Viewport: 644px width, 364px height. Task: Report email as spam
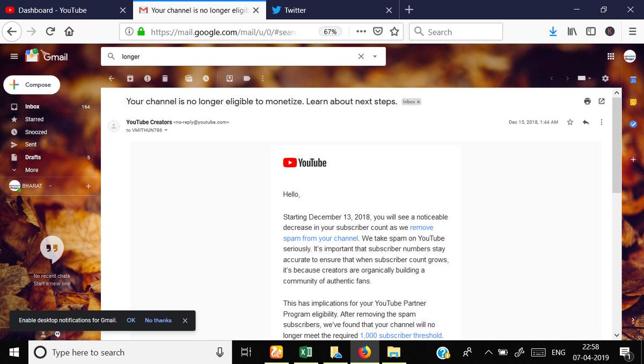point(148,78)
